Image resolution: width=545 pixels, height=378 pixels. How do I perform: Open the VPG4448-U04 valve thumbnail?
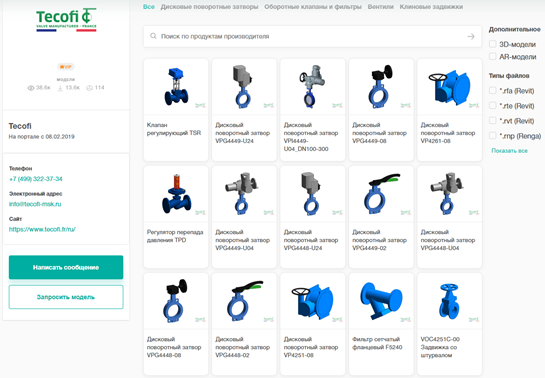click(449, 194)
